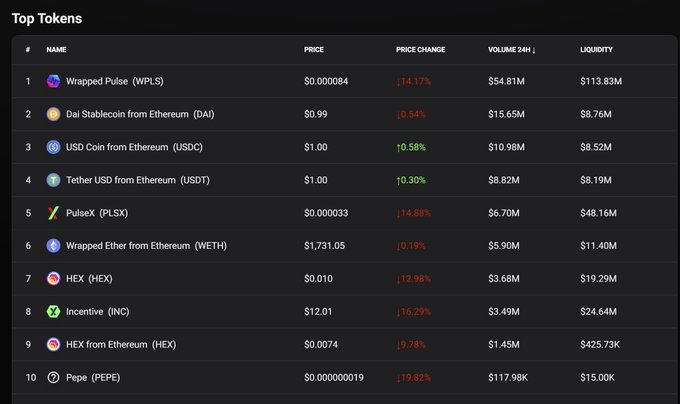Click the $12.01 price of Incentive
Image resolution: width=680 pixels, height=404 pixels.
[318, 312]
